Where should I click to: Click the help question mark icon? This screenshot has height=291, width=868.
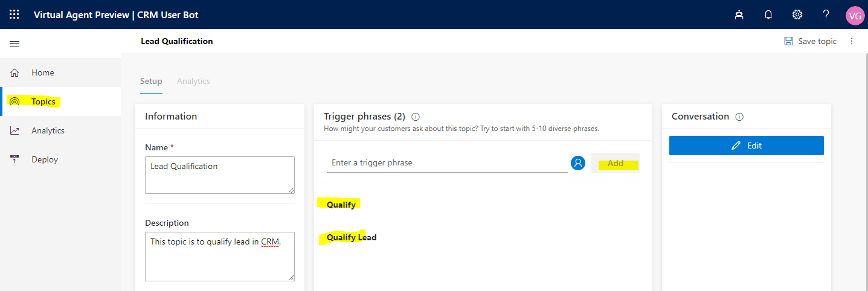(826, 14)
